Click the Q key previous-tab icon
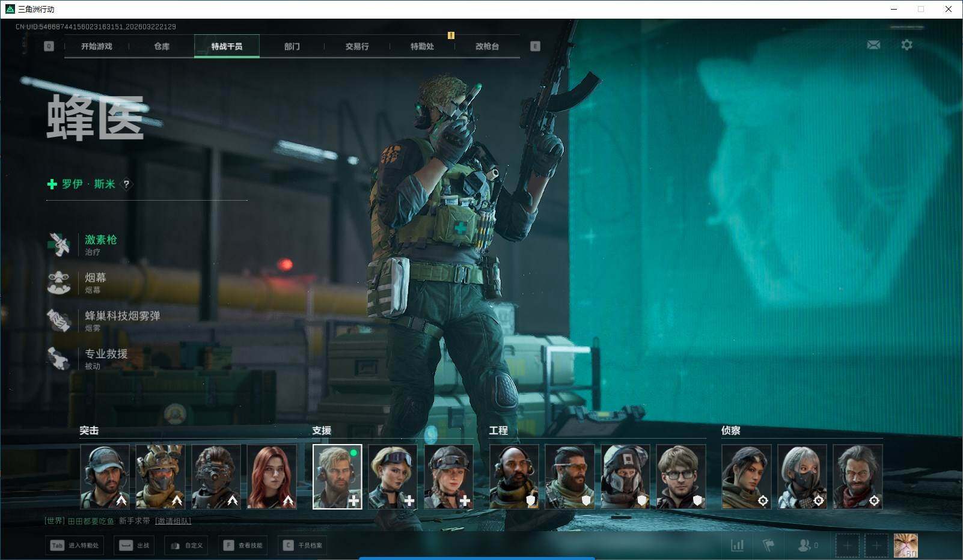Image resolution: width=963 pixels, height=560 pixels. [x=49, y=46]
